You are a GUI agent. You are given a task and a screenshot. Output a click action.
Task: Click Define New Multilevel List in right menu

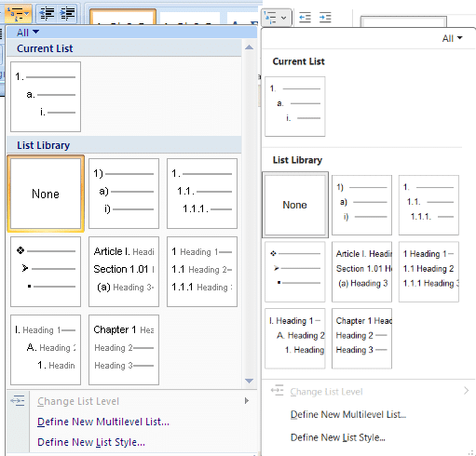point(348,414)
